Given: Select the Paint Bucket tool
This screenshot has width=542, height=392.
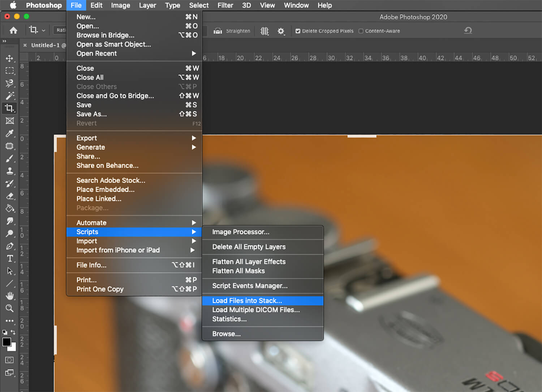Looking at the screenshot, I should click(x=10, y=209).
